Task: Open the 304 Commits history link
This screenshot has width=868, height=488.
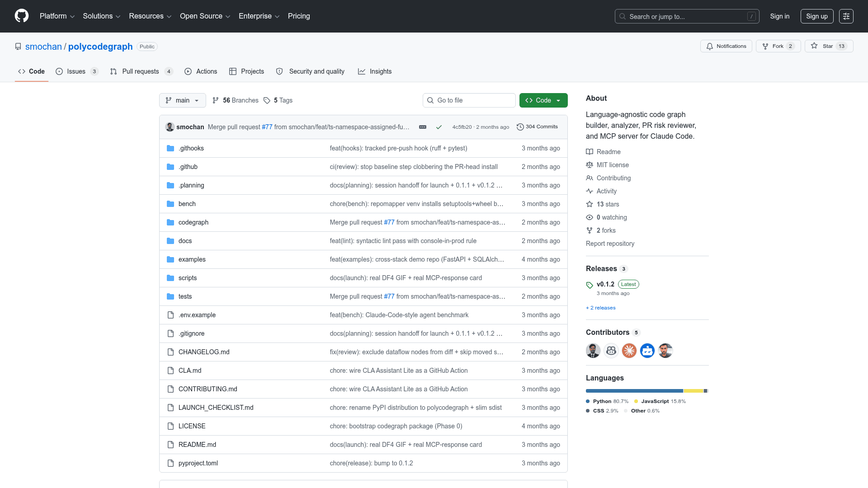Action: 537,127
